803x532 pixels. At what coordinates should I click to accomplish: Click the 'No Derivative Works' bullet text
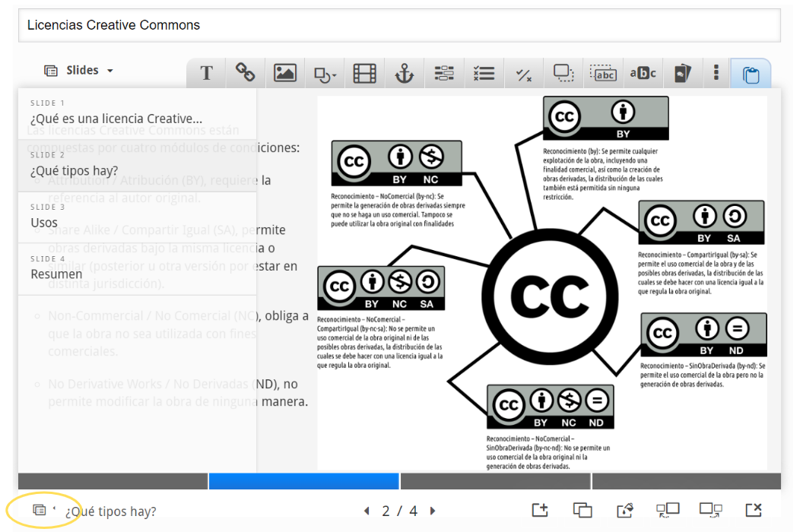click(178, 393)
